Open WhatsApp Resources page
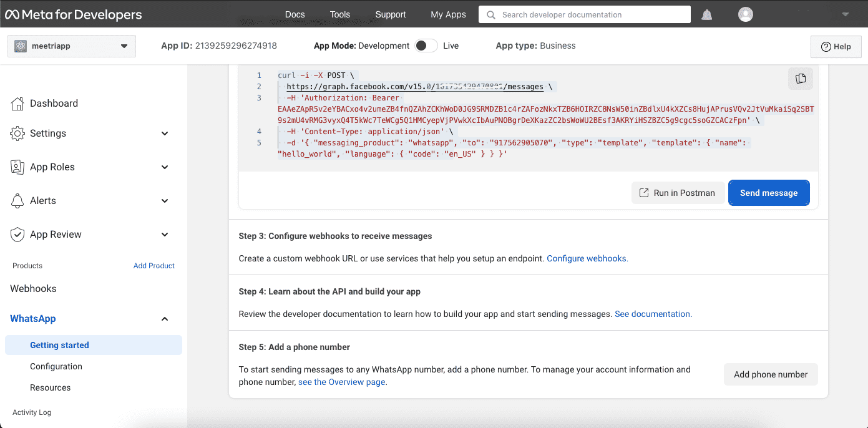 [x=51, y=387]
